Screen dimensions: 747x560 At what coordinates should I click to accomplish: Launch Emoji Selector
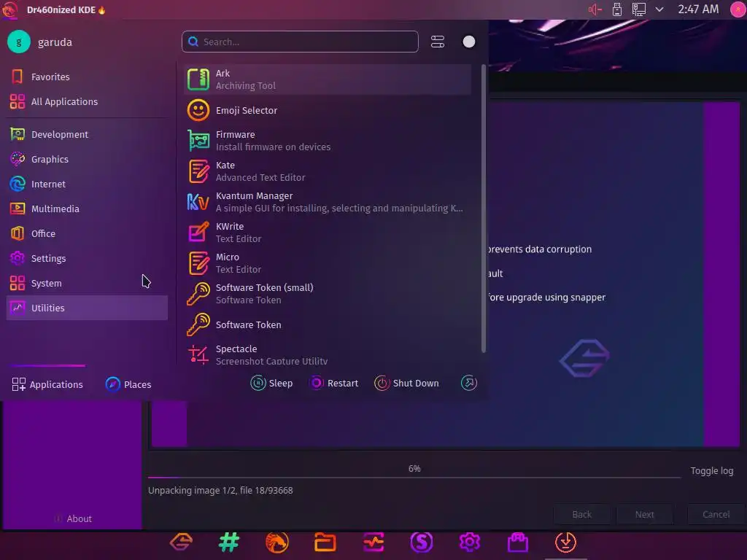coord(328,111)
